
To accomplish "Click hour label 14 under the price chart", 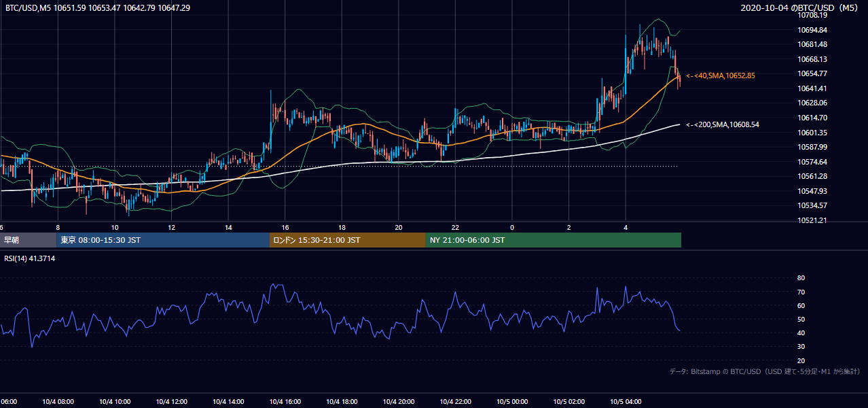I will pos(228,227).
